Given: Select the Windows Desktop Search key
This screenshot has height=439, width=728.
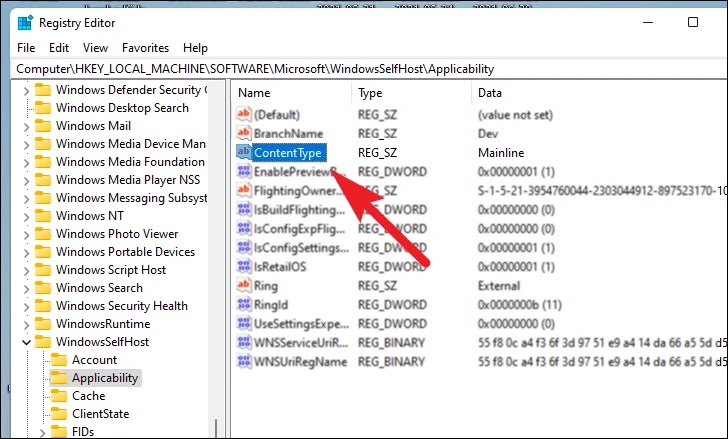Looking at the screenshot, I should tap(123, 108).
